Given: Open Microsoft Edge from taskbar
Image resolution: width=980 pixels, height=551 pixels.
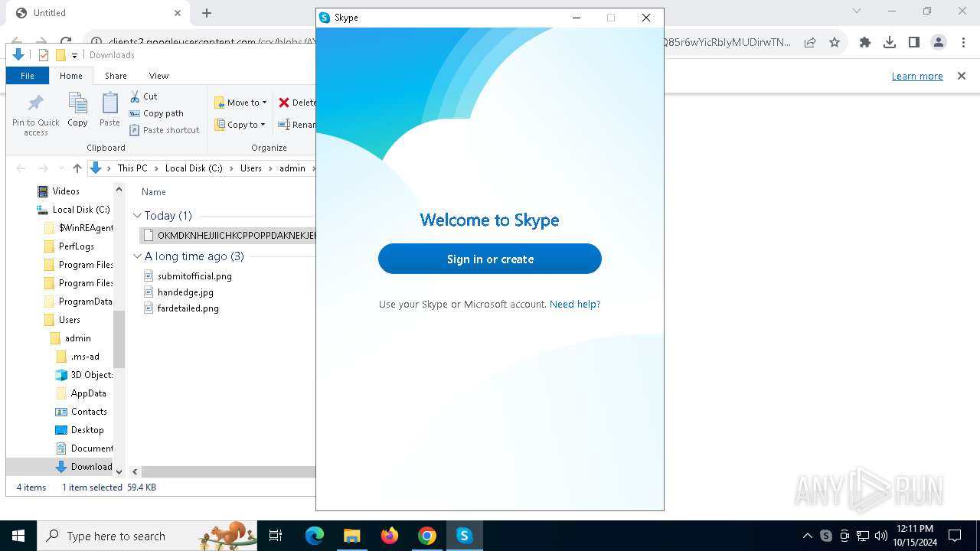Looking at the screenshot, I should coord(315,536).
